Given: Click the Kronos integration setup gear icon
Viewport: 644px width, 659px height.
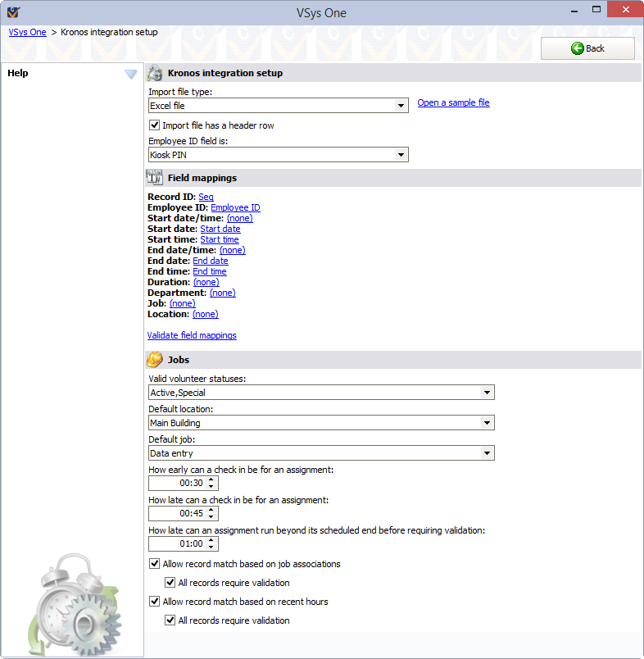Looking at the screenshot, I should (x=155, y=73).
